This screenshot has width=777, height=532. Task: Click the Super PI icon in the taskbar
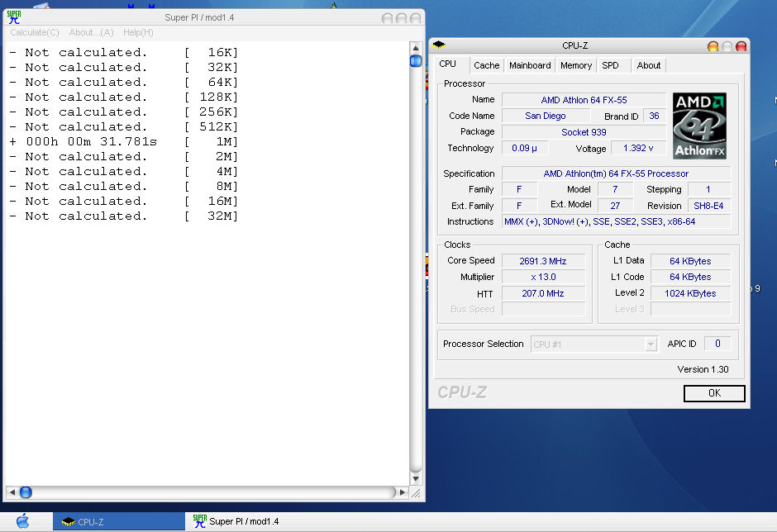(x=200, y=521)
